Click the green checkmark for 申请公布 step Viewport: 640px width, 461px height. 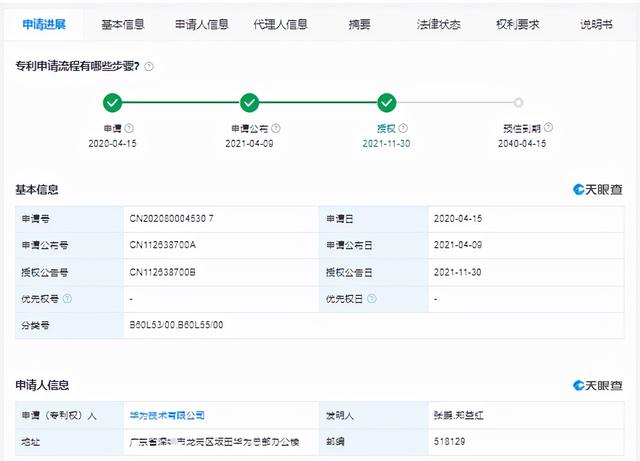(x=249, y=102)
